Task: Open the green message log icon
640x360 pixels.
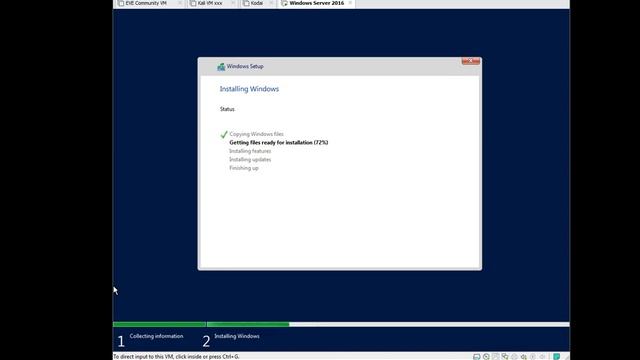Action: point(556,357)
